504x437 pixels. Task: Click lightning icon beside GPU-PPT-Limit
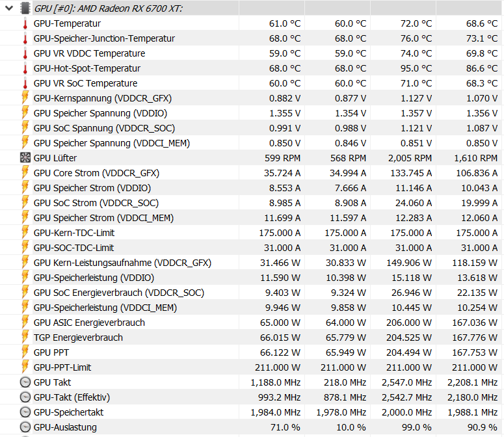25,367
